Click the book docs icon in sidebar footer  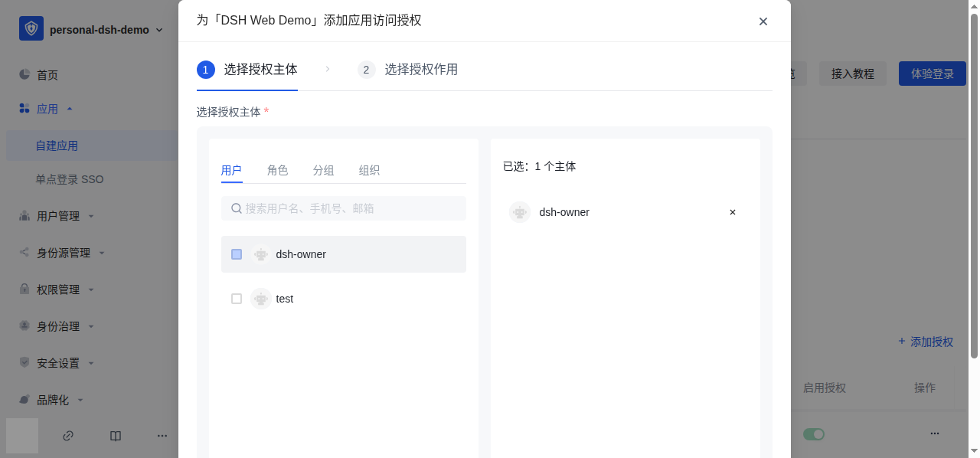coord(116,436)
